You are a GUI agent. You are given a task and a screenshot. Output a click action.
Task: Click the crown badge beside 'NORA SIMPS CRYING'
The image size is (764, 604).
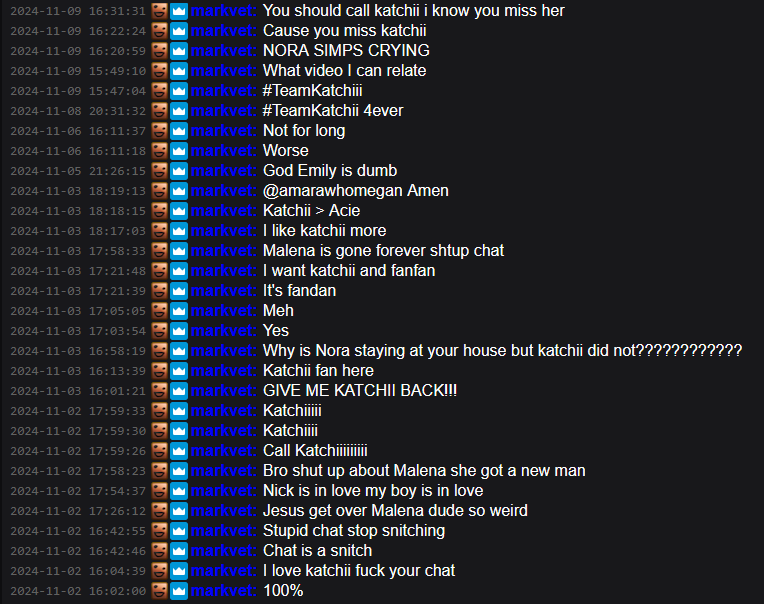179,51
